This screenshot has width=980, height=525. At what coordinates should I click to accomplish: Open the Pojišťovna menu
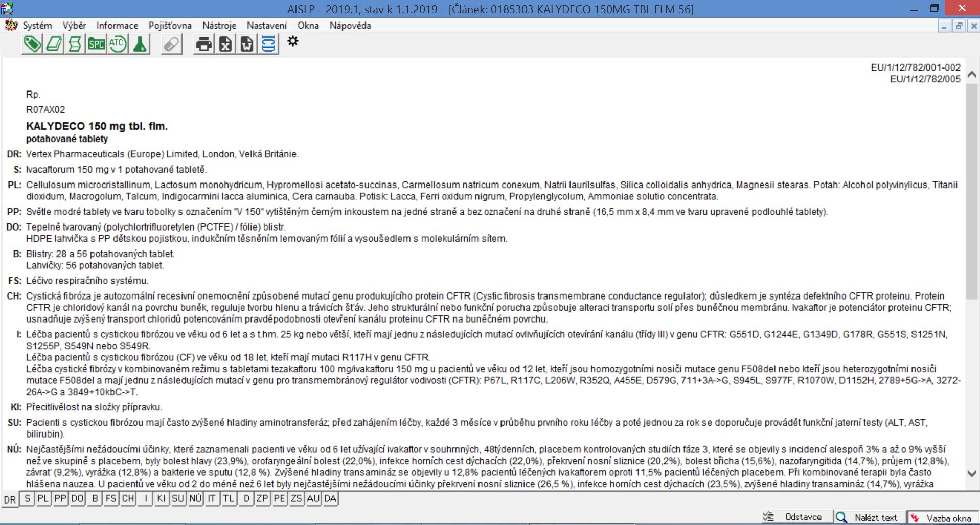[x=170, y=26]
